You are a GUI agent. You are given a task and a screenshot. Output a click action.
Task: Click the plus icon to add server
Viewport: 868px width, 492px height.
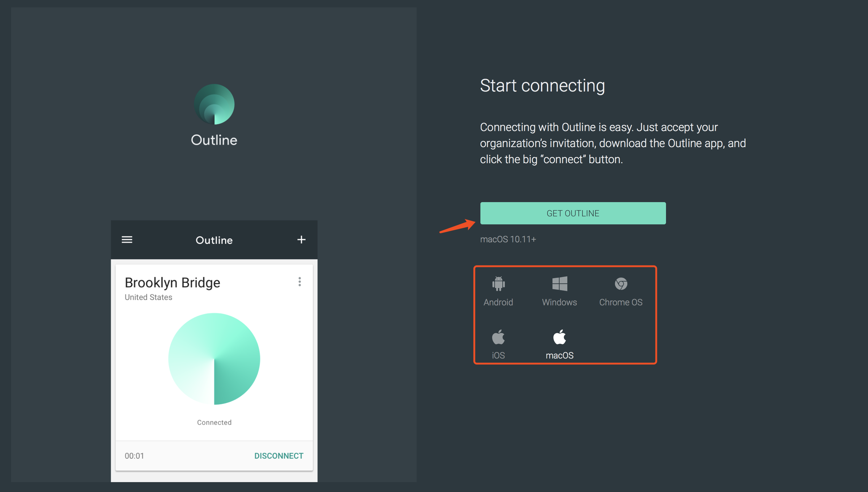pos(301,240)
